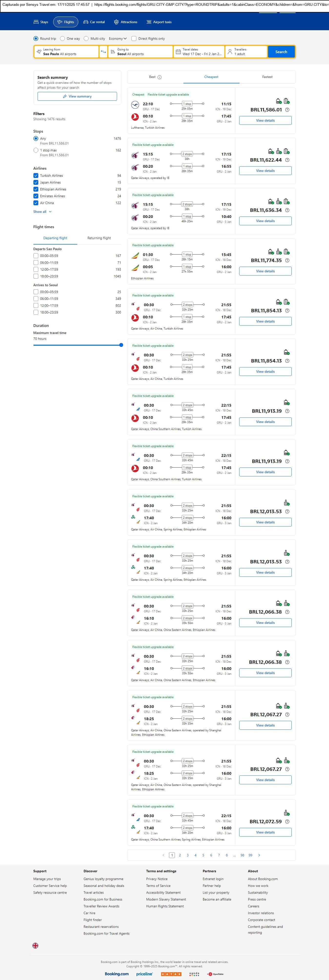Click the blue Search button

point(281,52)
